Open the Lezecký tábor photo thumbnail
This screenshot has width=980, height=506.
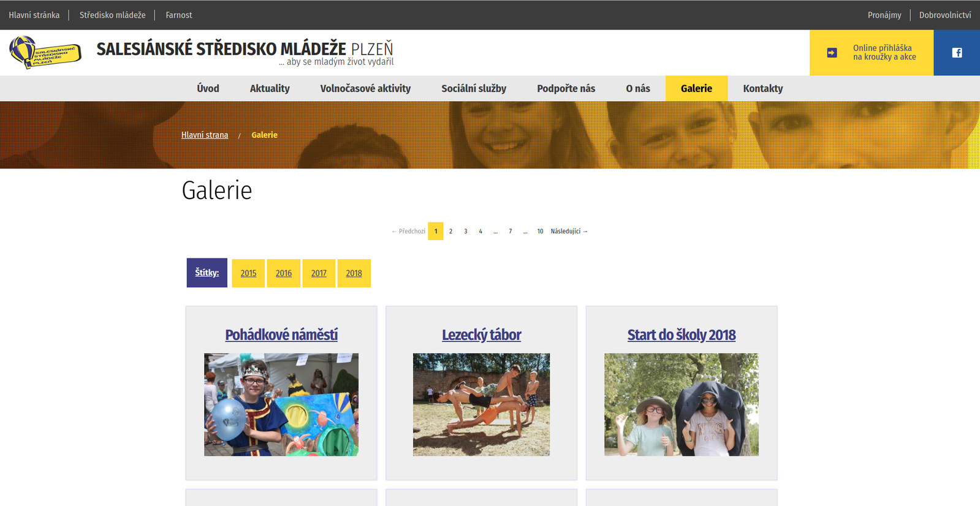(481, 404)
